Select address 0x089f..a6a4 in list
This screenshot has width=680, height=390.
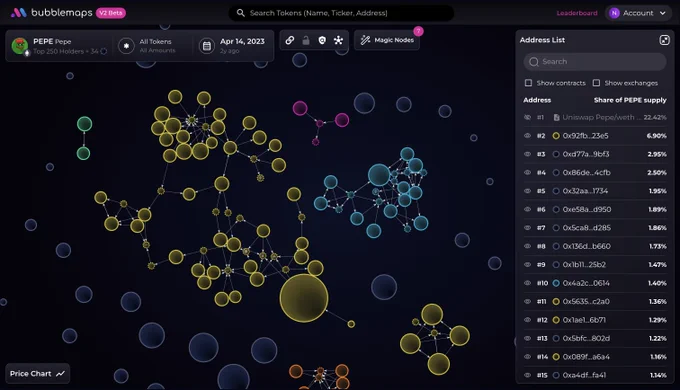[586, 357]
